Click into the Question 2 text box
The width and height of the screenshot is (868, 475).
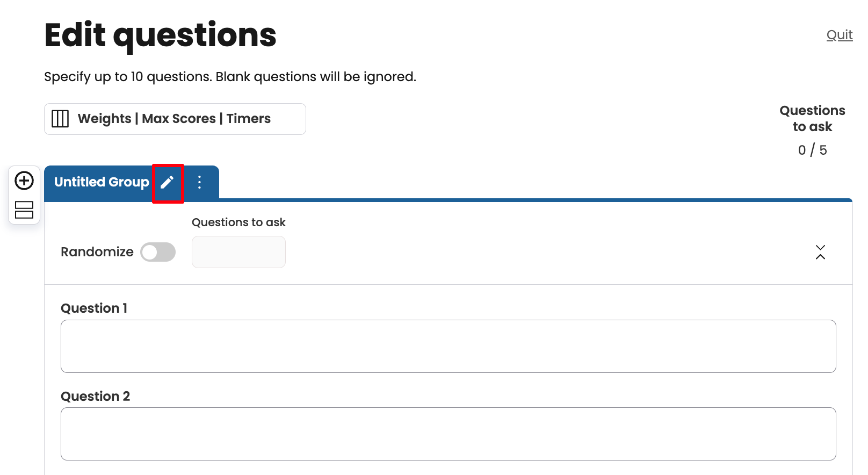coord(448,434)
